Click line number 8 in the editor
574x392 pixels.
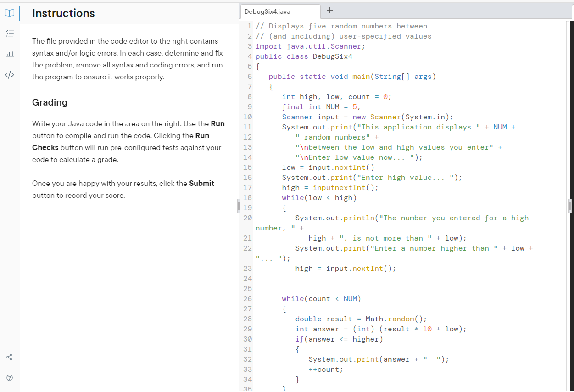(248, 96)
